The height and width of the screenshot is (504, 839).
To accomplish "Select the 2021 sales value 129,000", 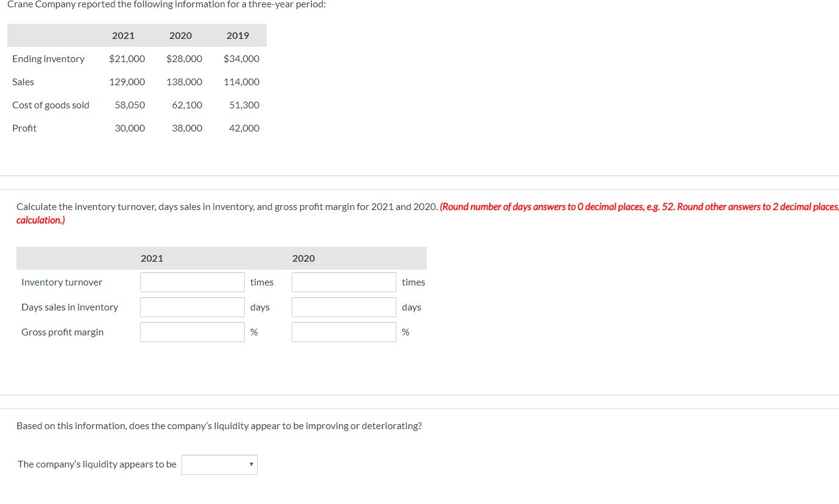I will (x=127, y=82).
